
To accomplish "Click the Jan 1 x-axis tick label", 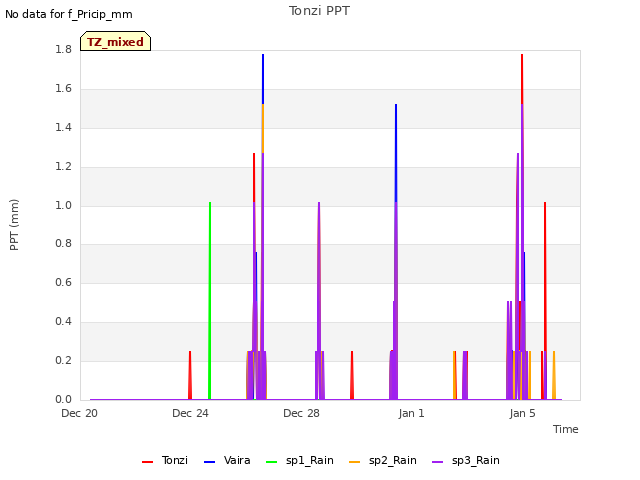I will pyautogui.click(x=411, y=413).
